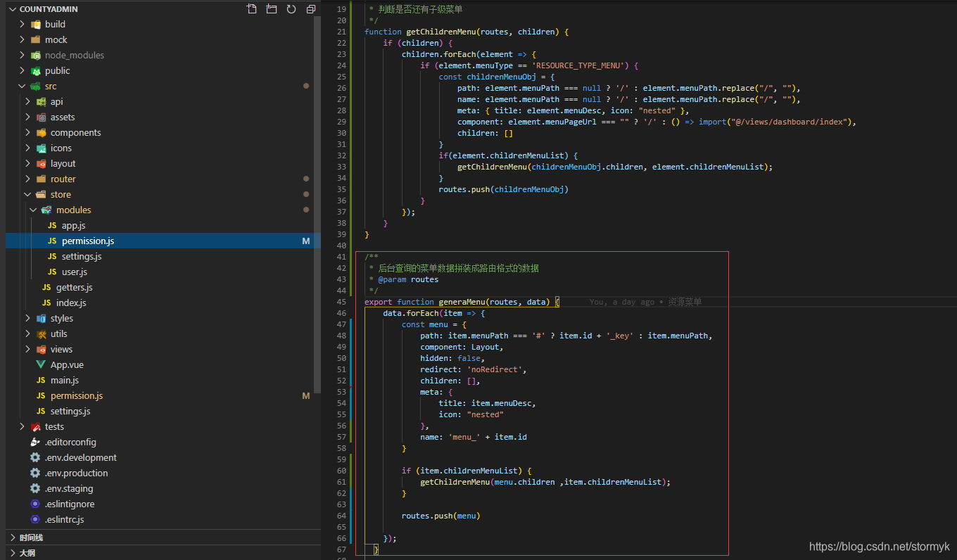Click 'redirect' property on line 51
The width and height of the screenshot is (957, 560).
point(439,369)
